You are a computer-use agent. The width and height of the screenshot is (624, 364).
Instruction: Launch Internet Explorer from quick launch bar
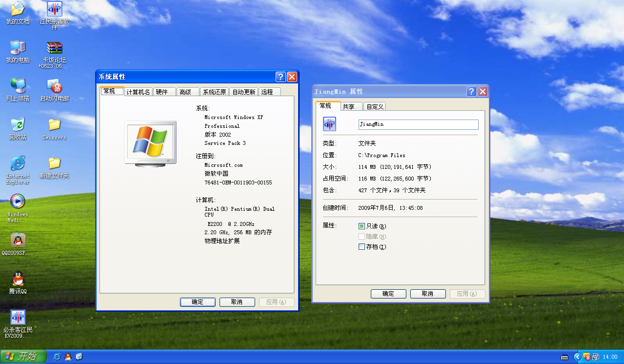pos(57,357)
